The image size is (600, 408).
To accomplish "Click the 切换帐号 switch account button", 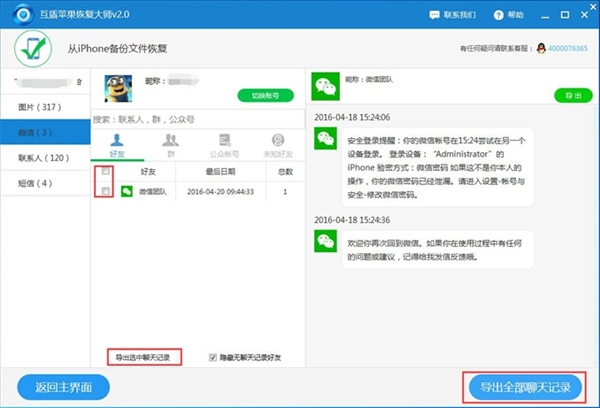I will [x=266, y=95].
